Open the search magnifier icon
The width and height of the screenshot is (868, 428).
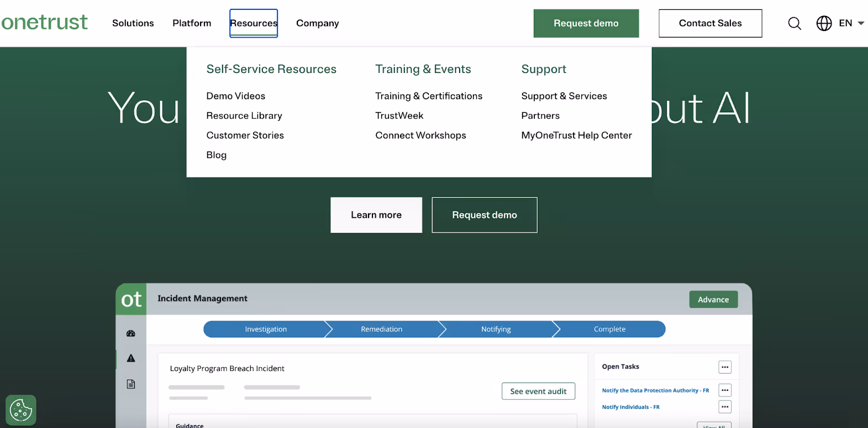tap(795, 23)
